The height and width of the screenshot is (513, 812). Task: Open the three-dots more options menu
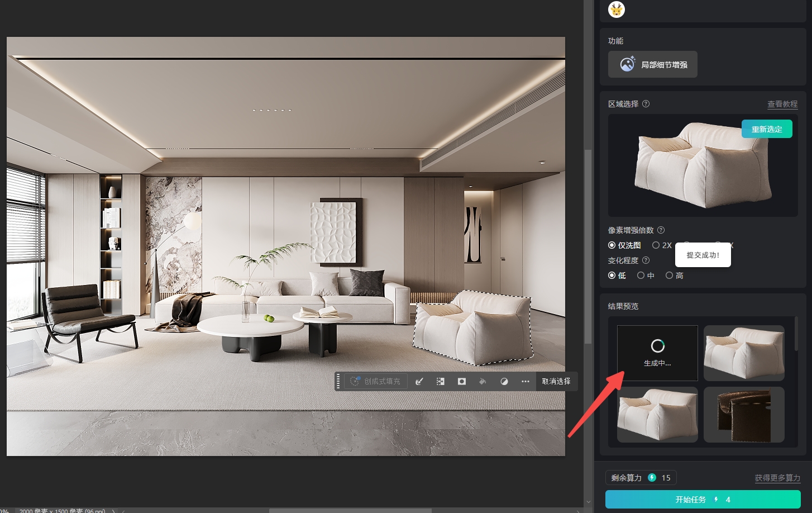click(x=526, y=381)
